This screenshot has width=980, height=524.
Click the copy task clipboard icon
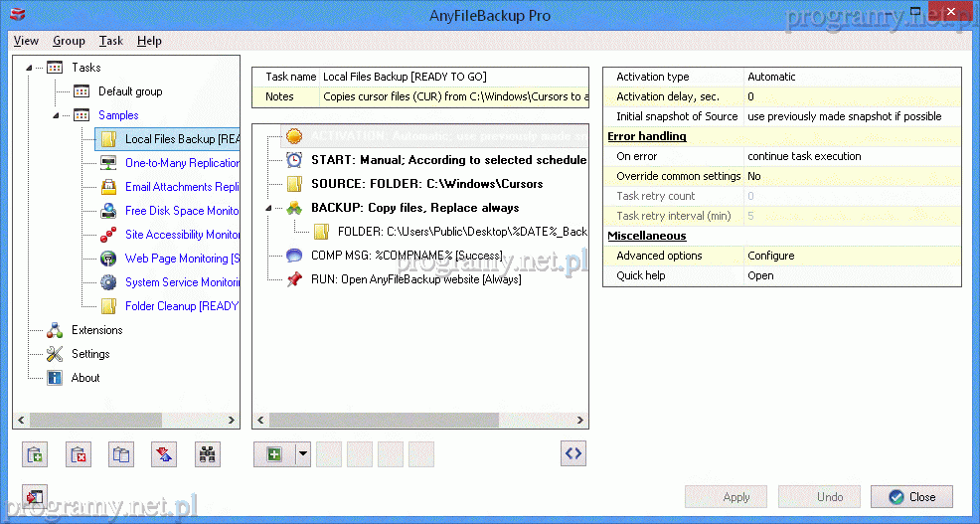121,455
